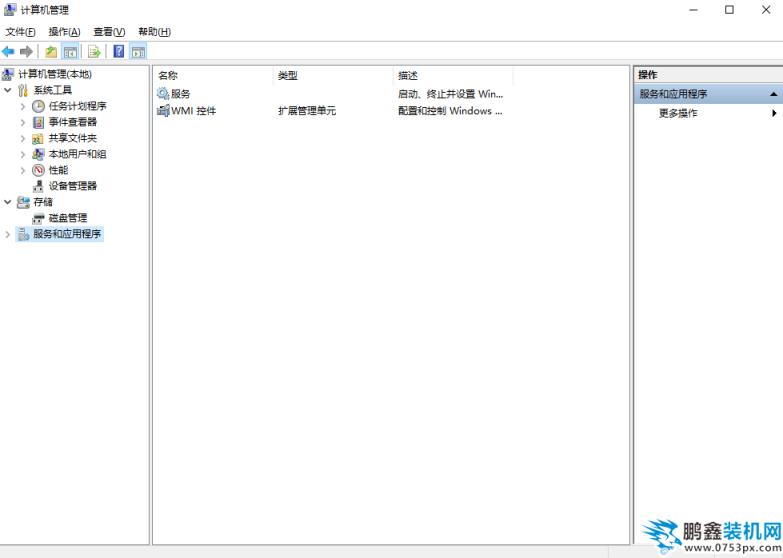Select 共享文件夹 in the tree
The height and width of the screenshot is (558, 783).
tap(73, 138)
